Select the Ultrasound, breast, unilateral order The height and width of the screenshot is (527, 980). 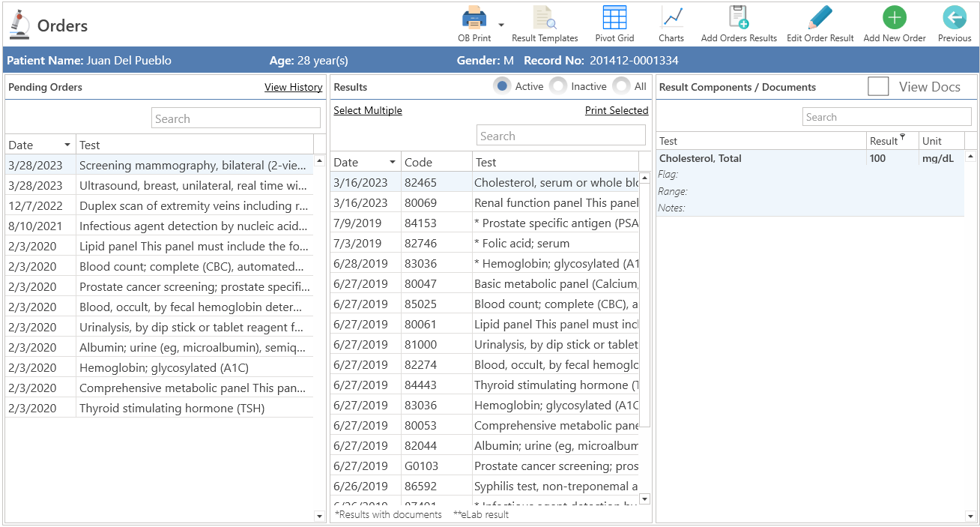[x=159, y=185]
